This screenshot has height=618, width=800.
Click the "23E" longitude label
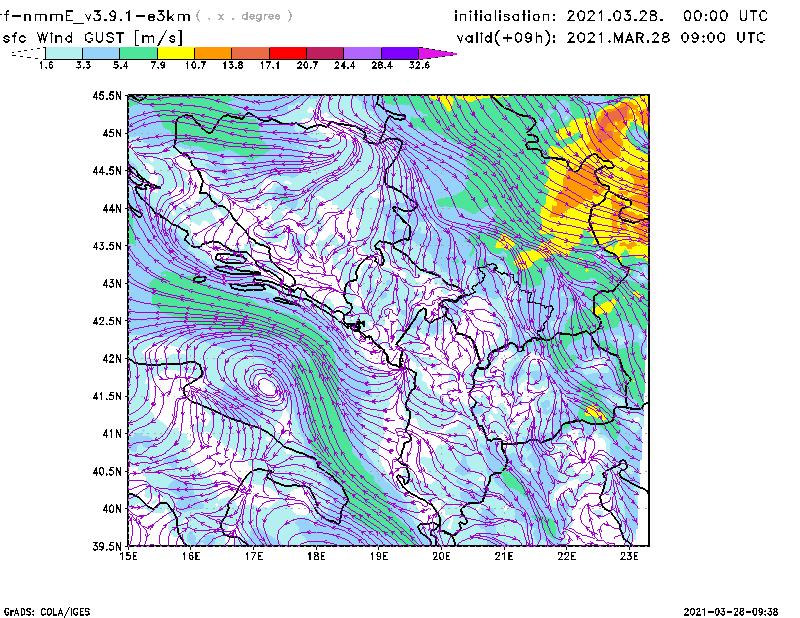629,556
